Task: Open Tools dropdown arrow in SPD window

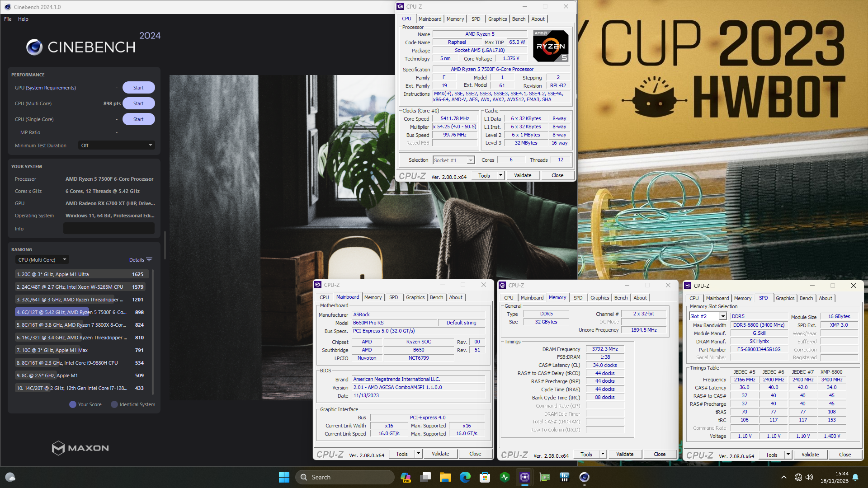Action: pyautogui.click(x=788, y=455)
